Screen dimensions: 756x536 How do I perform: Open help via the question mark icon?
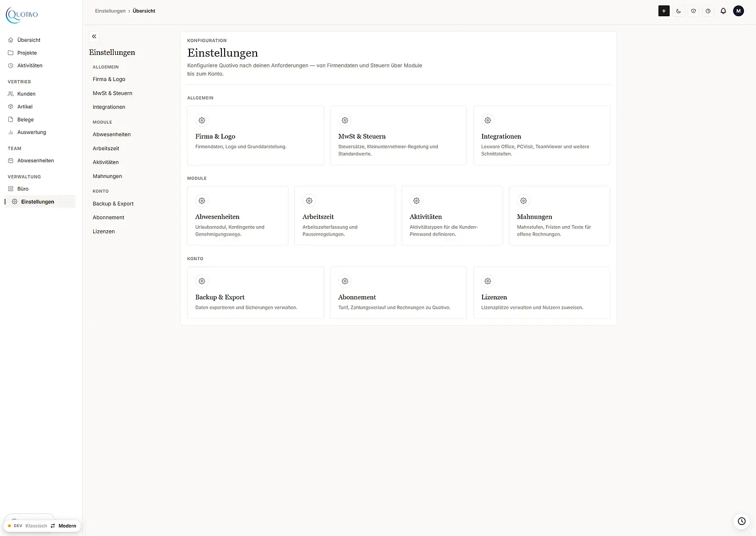(708, 11)
